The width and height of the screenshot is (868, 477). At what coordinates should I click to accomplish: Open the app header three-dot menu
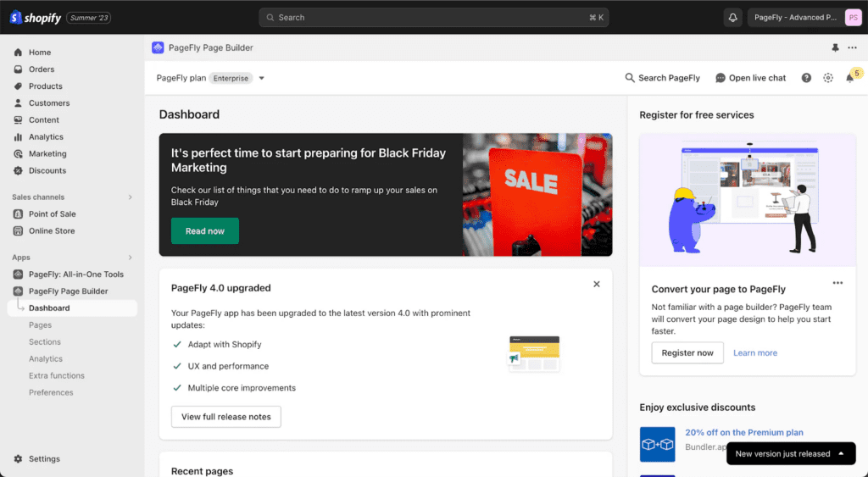852,48
